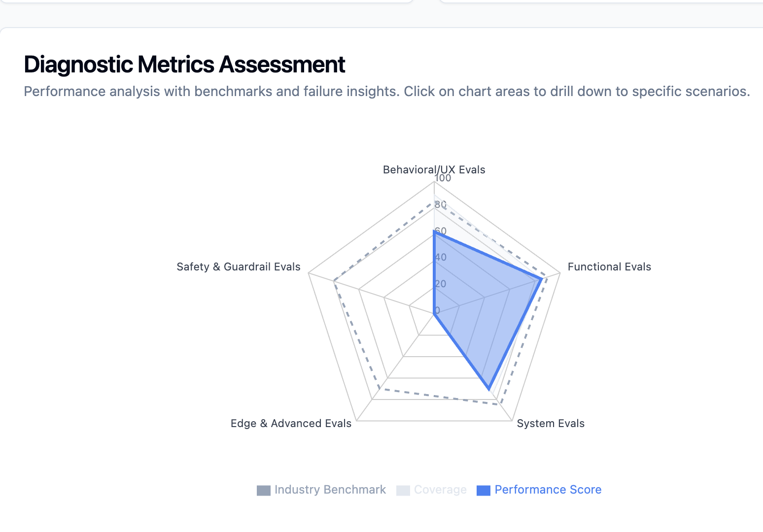Viewport: 763px width, 532px height.
Task: Click the Safety & Guardrail Evals label
Action: [238, 266]
